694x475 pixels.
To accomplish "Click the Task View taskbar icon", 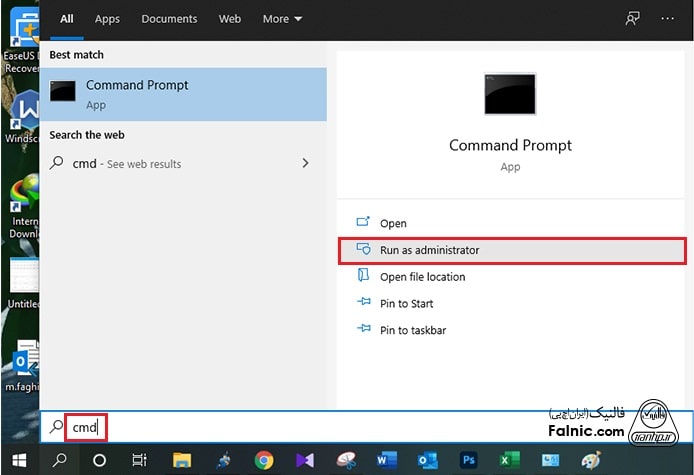I will click(x=140, y=460).
